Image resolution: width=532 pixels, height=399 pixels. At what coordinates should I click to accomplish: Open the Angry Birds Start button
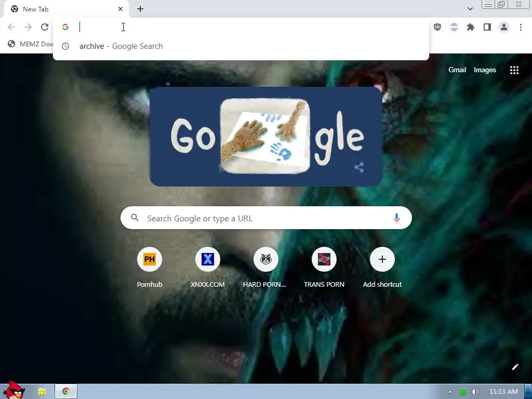click(x=13, y=391)
